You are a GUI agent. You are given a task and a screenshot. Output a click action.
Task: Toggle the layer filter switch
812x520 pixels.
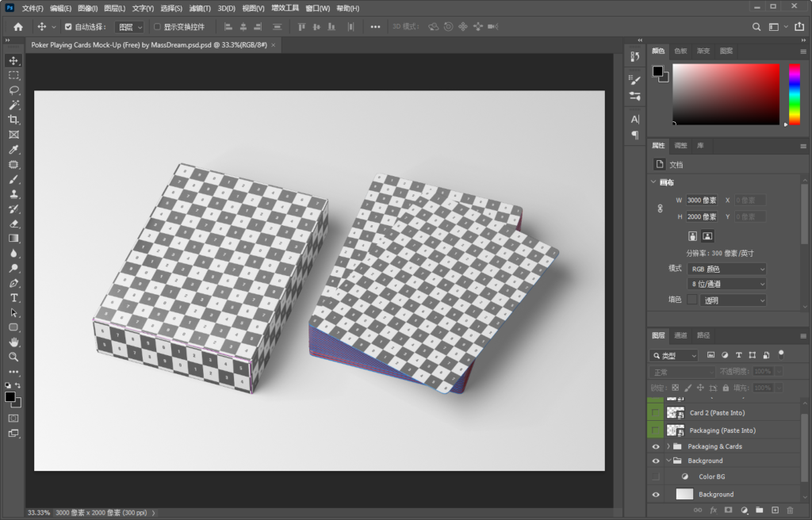781,355
